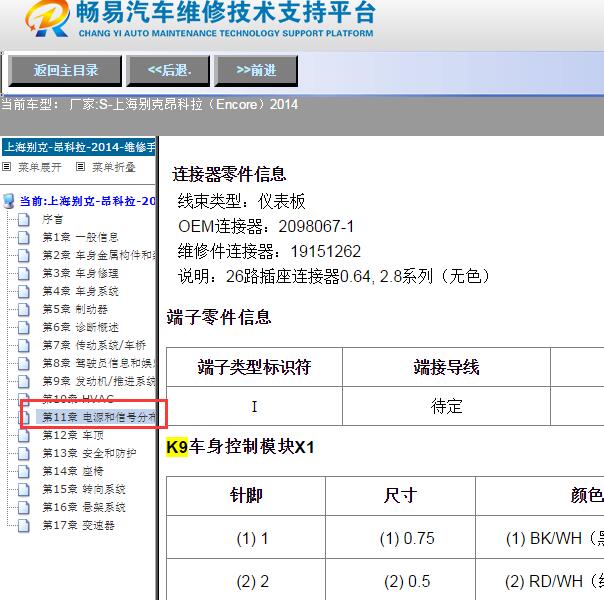
Task: Click page icon beside 第5章
Action: point(24,309)
